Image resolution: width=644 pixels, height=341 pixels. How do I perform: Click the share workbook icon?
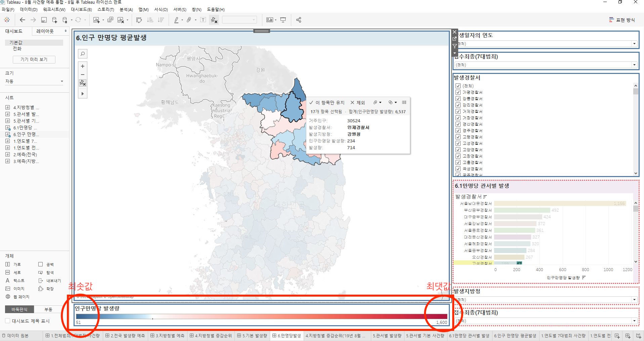(x=299, y=20)
